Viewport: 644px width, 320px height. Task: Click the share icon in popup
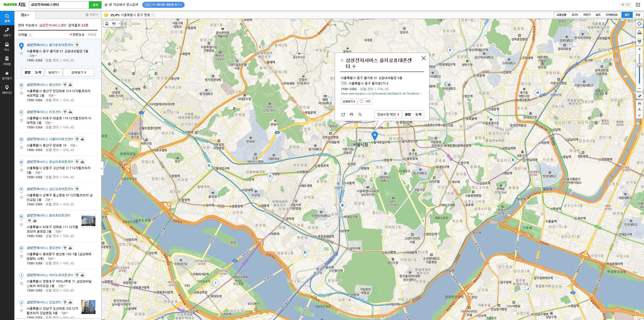click(343, 114)
